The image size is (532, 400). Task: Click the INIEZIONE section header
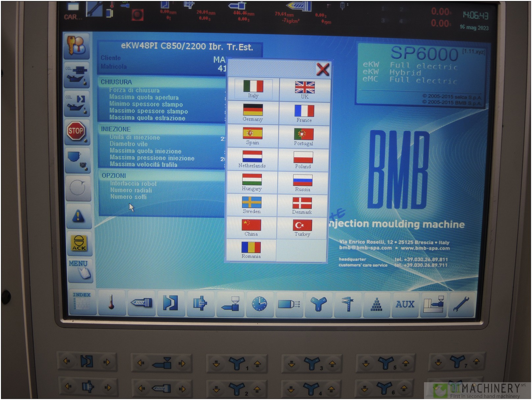click(116, 129)
